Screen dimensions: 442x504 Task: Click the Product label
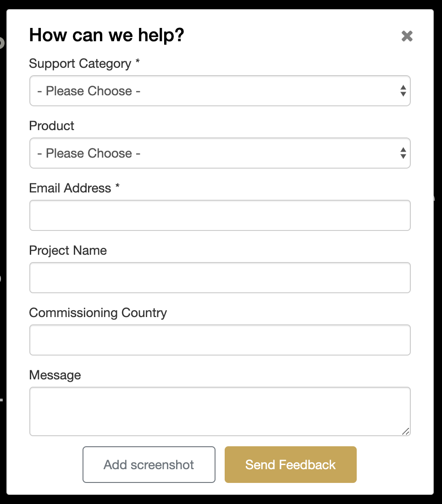pos(51,126)
